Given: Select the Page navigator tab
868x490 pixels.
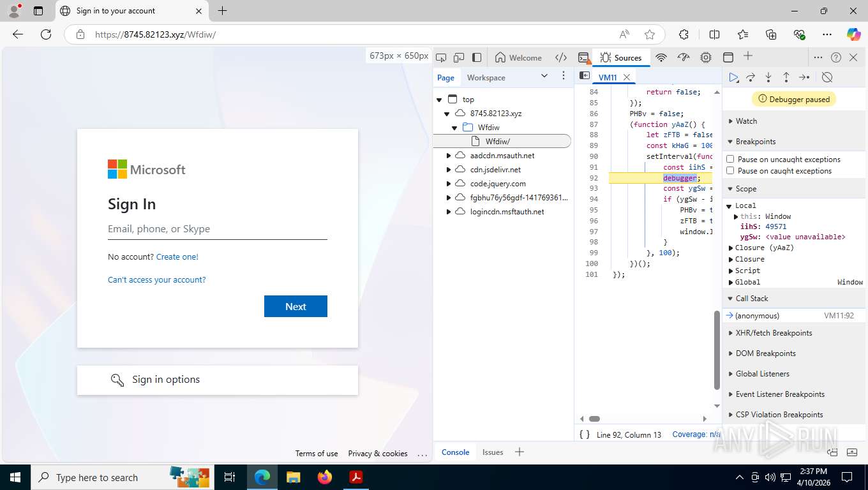Looking at the screenshot, I should point(445,78).
